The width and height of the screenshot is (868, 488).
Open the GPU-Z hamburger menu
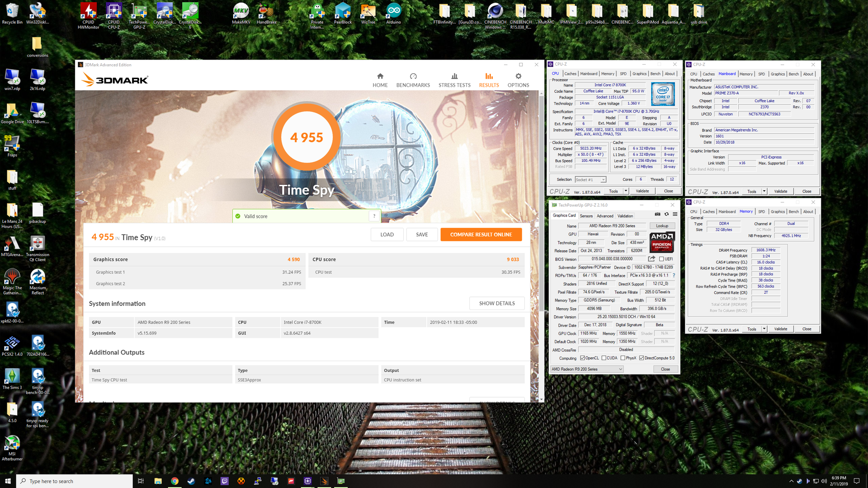[x=675, y=214]
